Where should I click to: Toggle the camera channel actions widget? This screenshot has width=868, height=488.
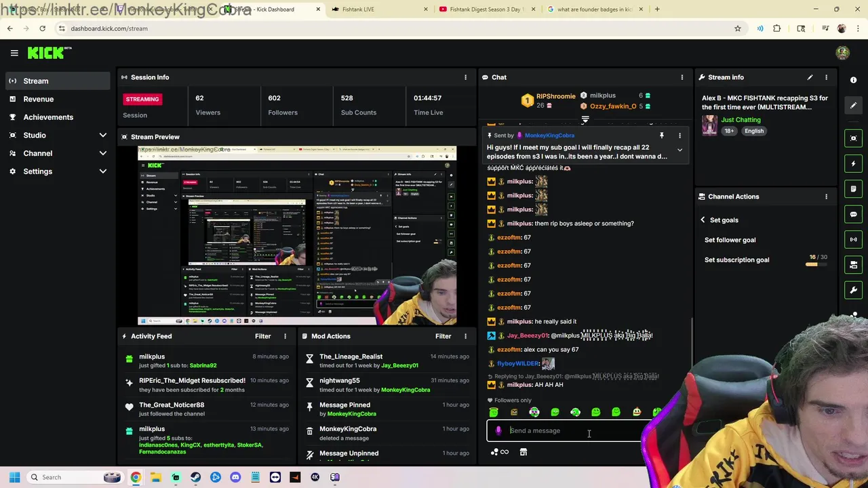coord(853,264)
